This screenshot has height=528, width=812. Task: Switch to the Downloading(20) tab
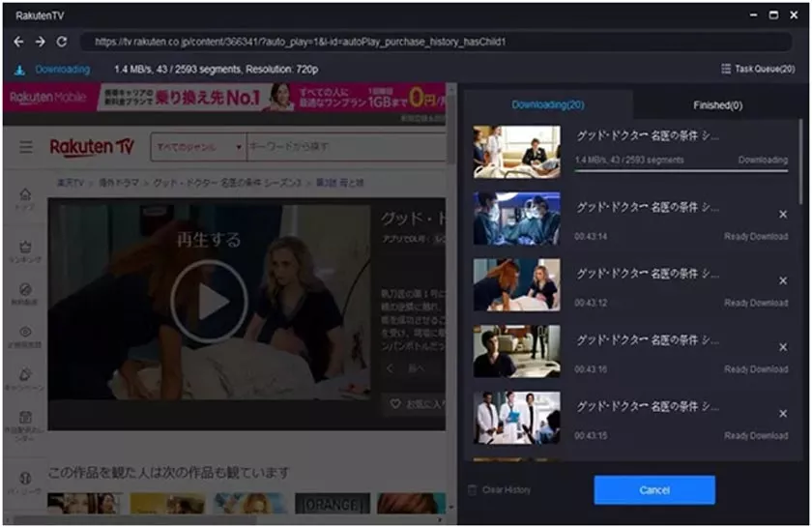tap(548, 104)
